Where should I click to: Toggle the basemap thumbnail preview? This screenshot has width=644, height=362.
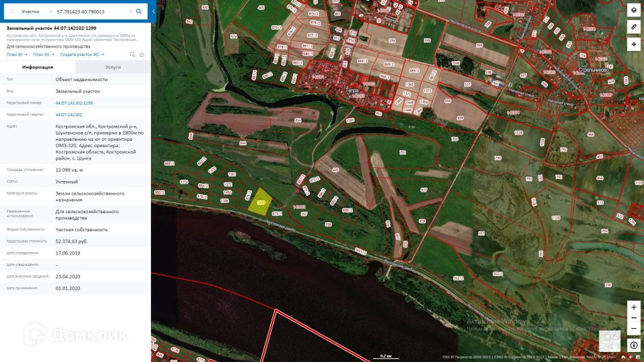pos(609,341)
